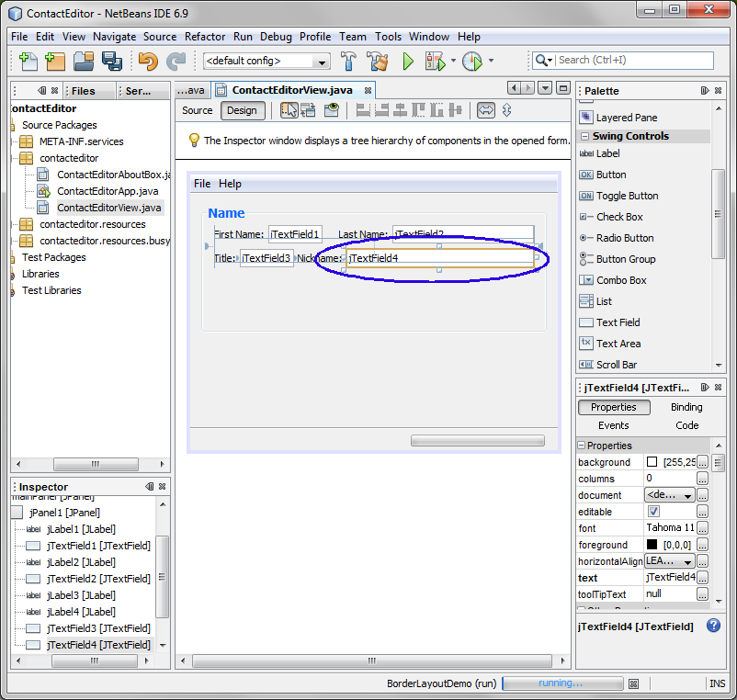Click the Redo arrow icon

[x=176, y=61]
